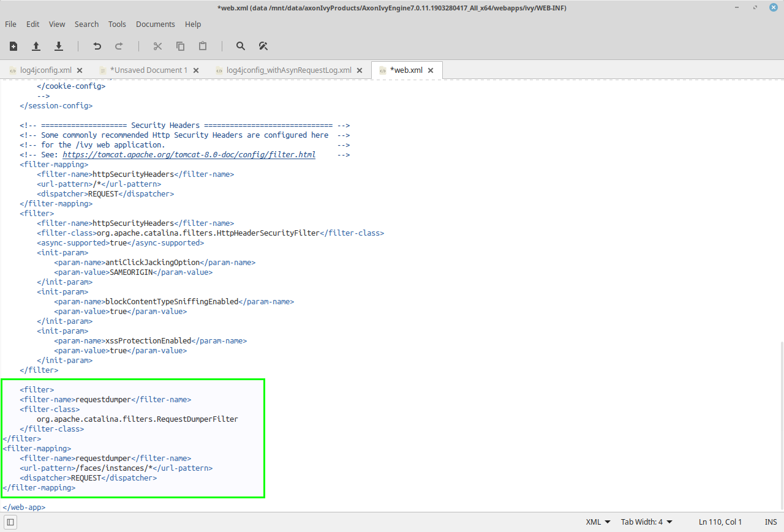The height and width of the screenshot is (532, 784).
Task: Create a new document with toolbar icon
Action: pyautogui.click(x=13, y=46)
